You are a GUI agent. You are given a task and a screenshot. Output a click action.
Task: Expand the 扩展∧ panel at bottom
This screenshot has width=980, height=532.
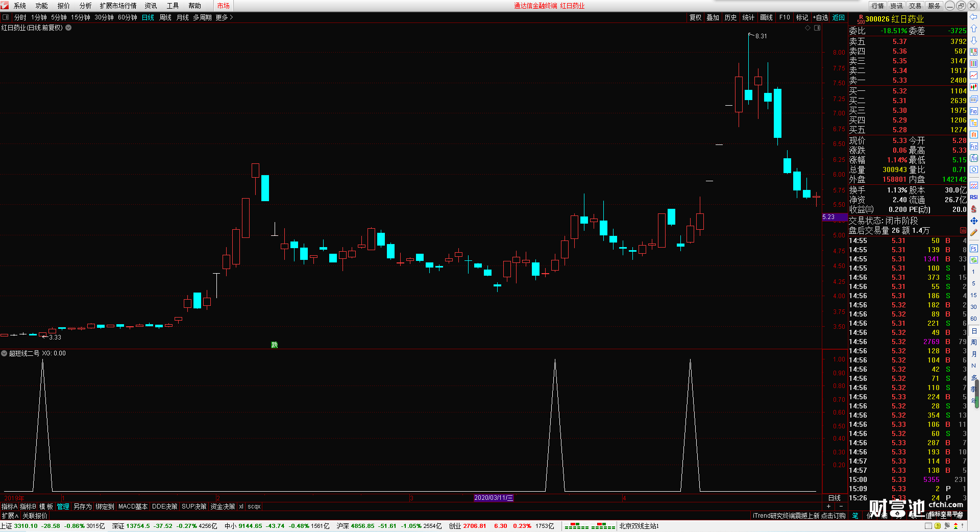10,516
